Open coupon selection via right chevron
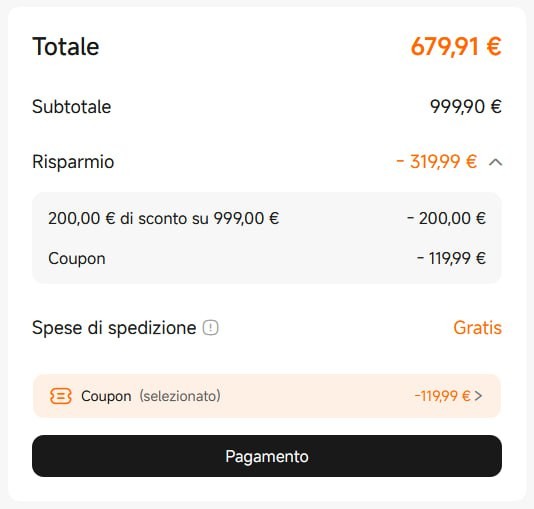 [x=478, y=396]
